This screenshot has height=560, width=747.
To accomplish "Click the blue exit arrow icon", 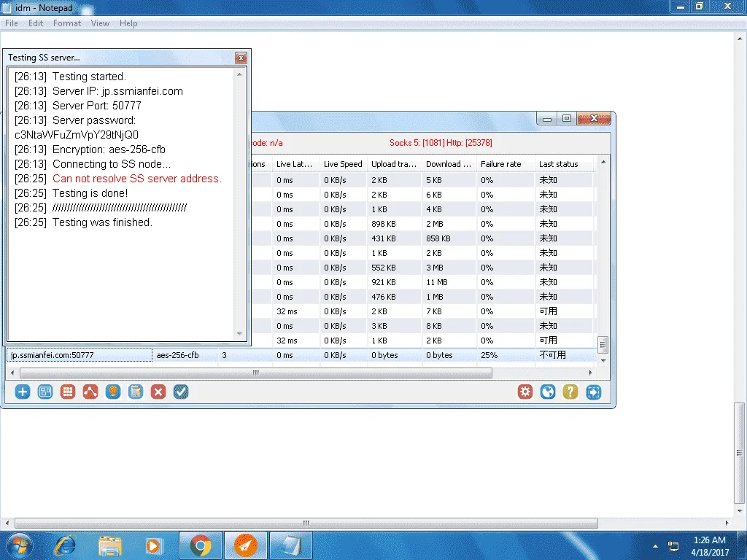I will point(593,392).
